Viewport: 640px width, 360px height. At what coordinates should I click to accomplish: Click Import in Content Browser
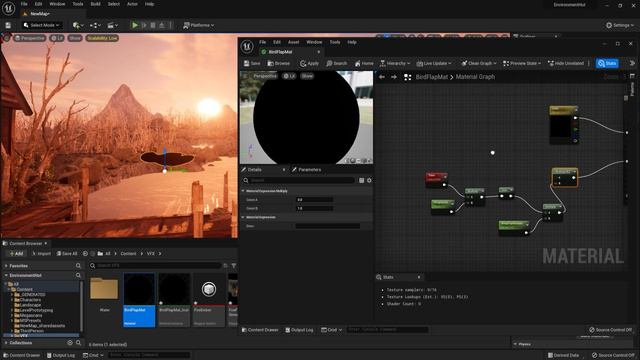(41, 253)
